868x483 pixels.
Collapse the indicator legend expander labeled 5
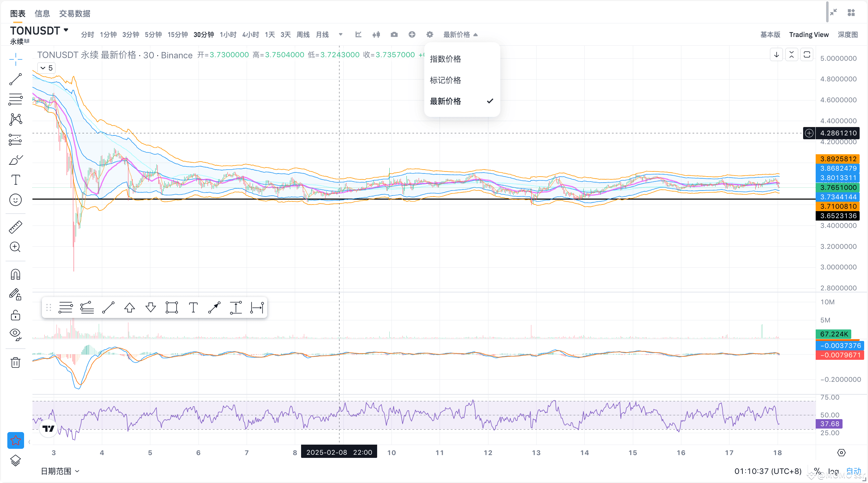tap(46, 68)
